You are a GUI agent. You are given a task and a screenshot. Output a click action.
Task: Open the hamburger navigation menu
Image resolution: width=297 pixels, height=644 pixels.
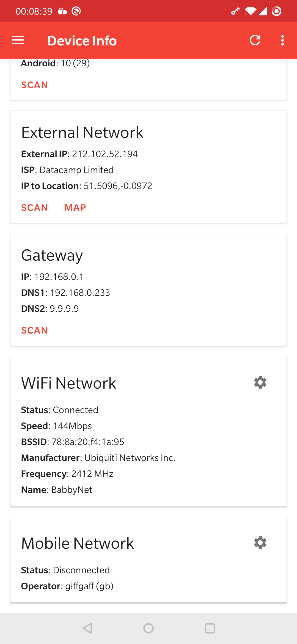[18, 40]
